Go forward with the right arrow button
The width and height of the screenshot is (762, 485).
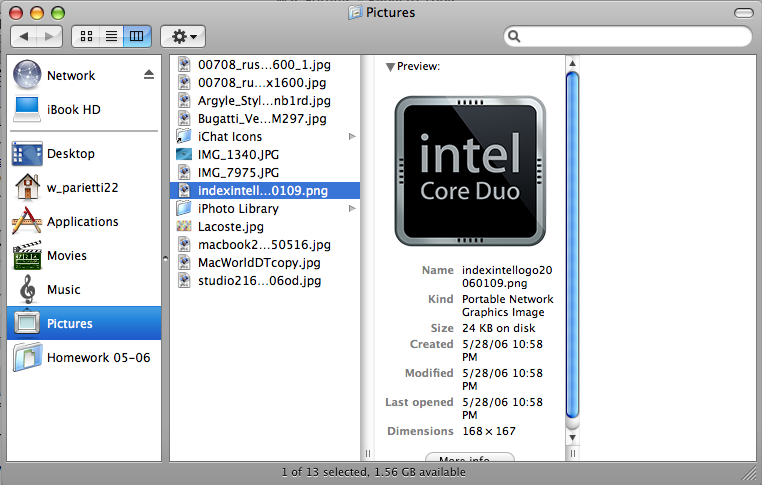click(50, 36)
